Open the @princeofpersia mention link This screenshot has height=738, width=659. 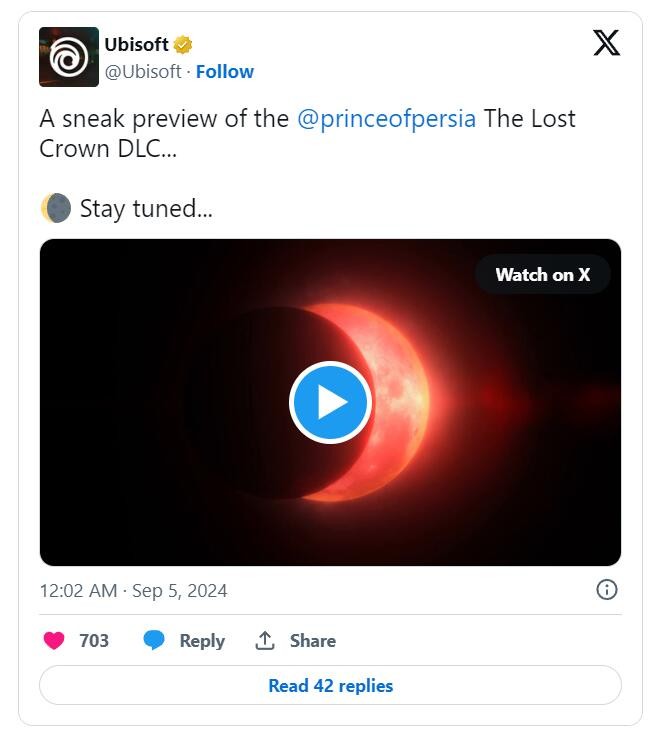click(x=386, y=119)
